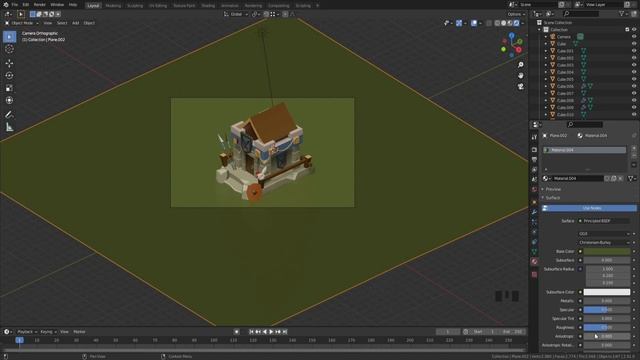Expand the Preview panel
This screenshot has height=360, width=640.
pos(552,189)
